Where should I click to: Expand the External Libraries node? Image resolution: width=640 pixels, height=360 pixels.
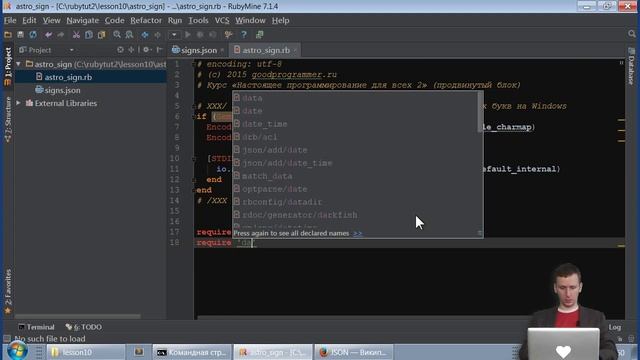tap(18, 103)
